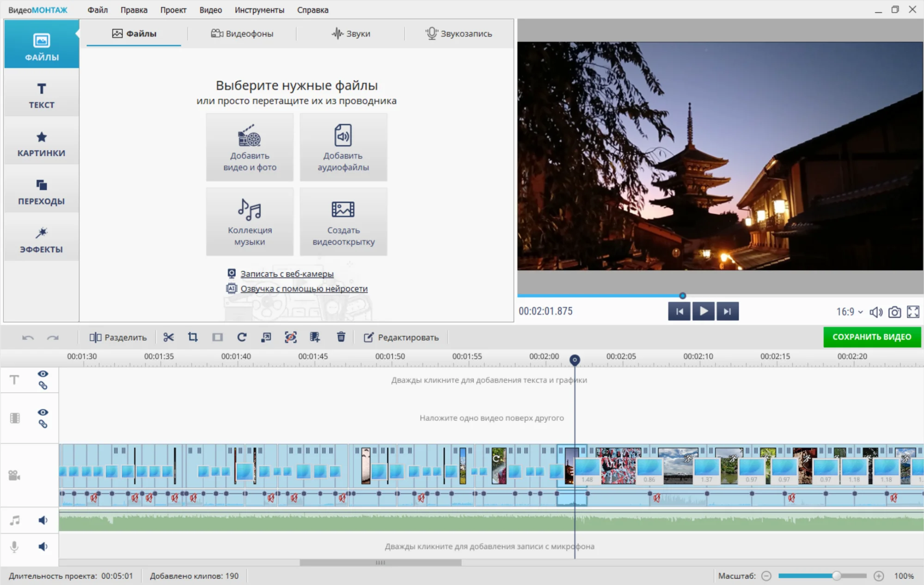This screenshot has width=924, height=585.
Task: Click the stabilization focus icon
Action: tap(290, 337)
